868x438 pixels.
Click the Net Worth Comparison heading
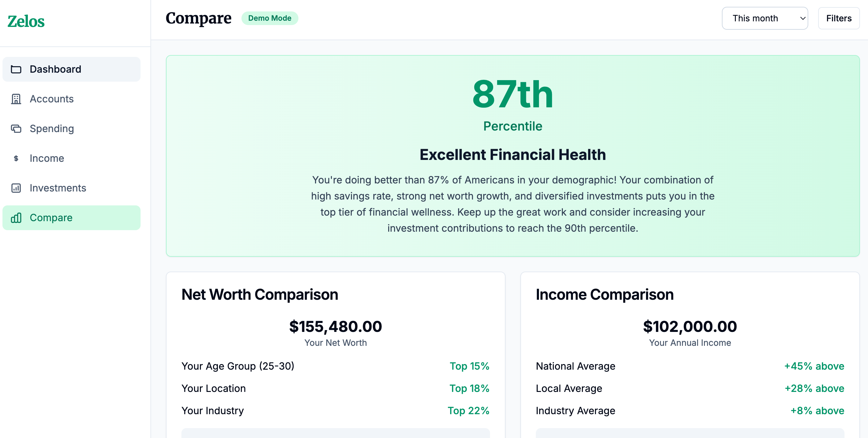259,294
